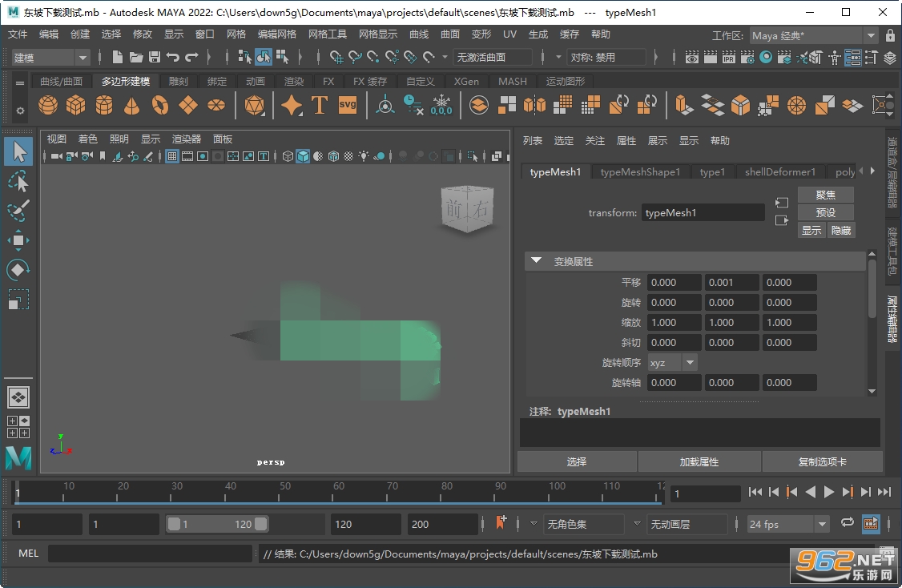Toggle wireframe display in viewport
Image resolution: width=902 pixels, height=588 pixels.
click(x=288, y=156)
